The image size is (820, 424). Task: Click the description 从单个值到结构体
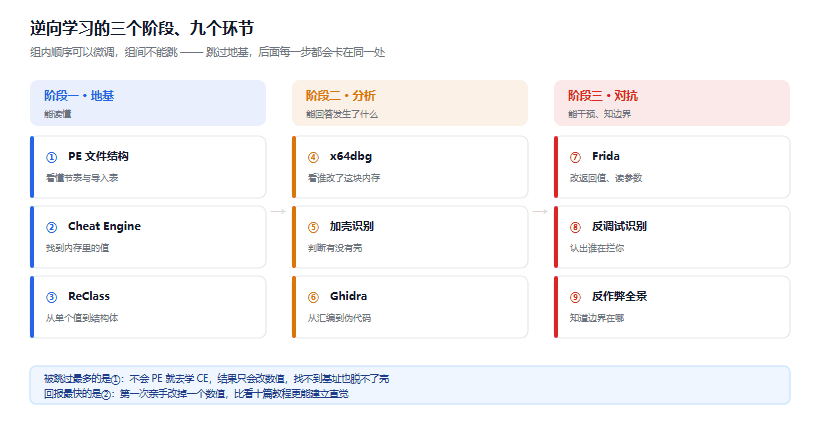pos(82,318)
